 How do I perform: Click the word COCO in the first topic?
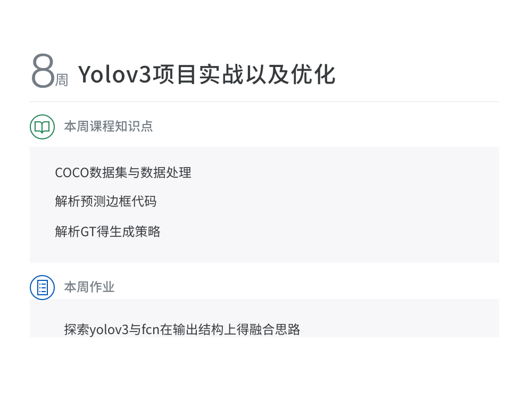72,172
